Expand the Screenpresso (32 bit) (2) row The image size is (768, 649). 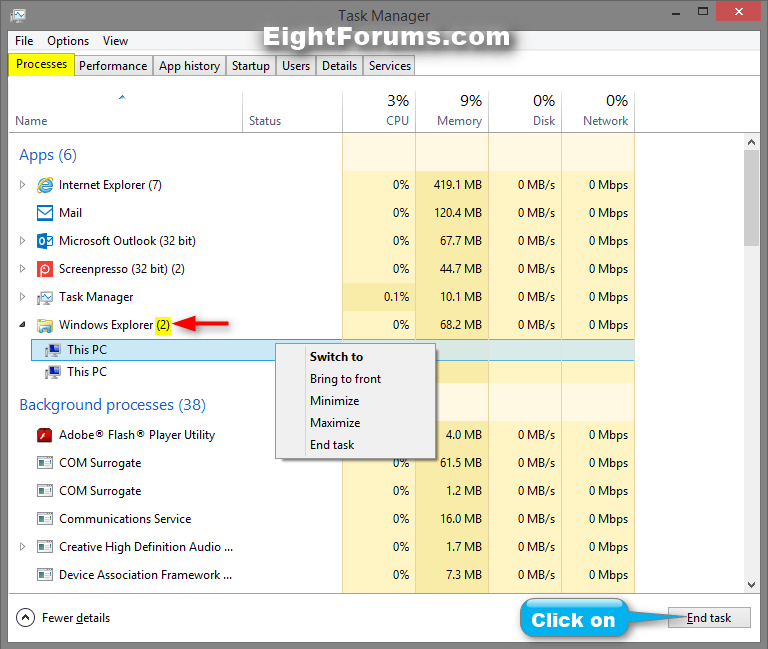(22, 268)
